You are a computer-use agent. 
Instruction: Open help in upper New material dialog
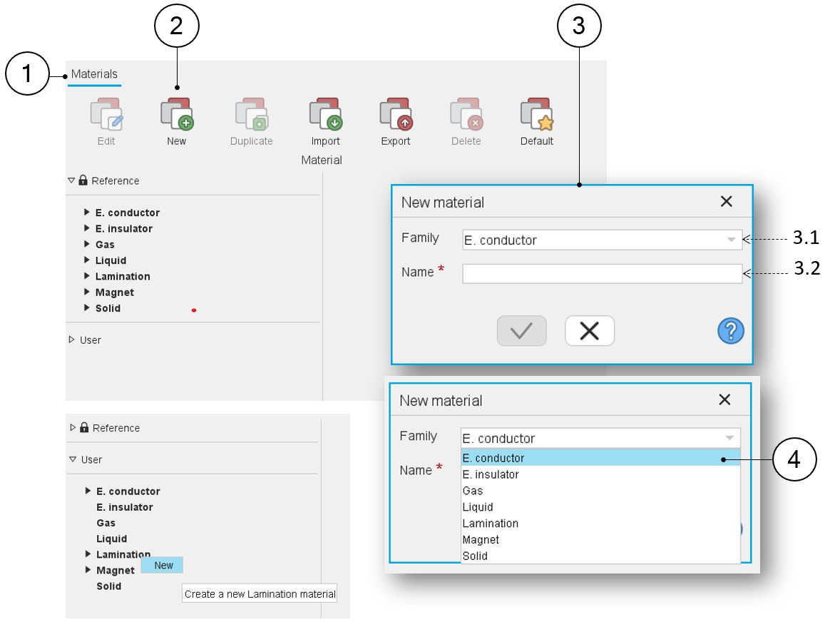tap(731, 330)
